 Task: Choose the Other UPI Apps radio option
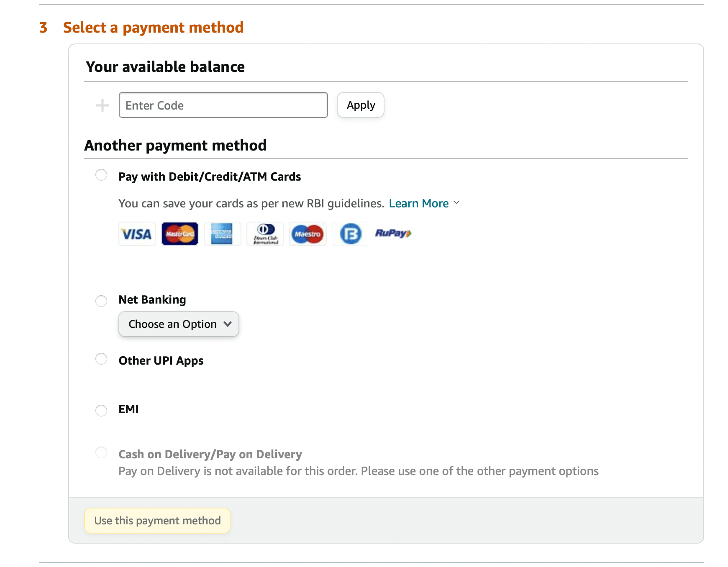click(x=101, y=359)
